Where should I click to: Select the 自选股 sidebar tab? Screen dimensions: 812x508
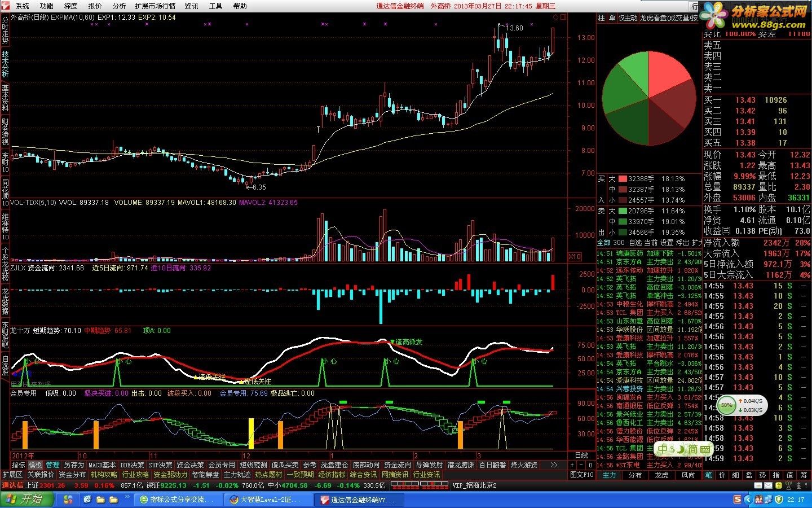(x=5, y=365)
